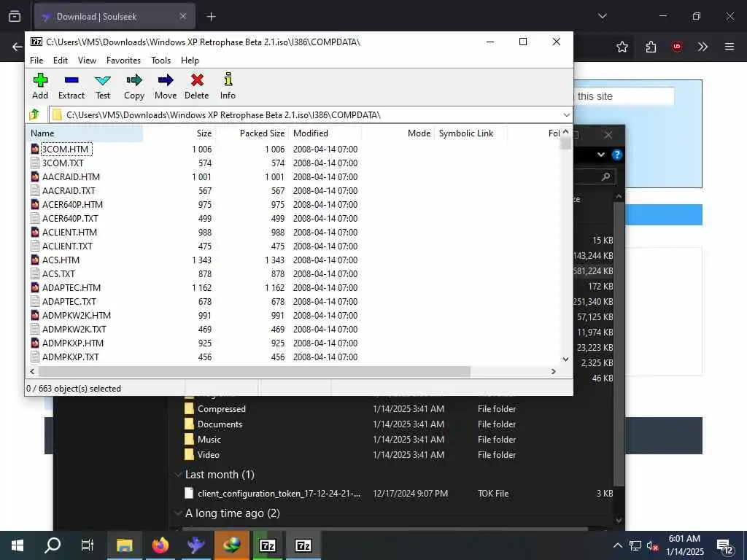
Task: Click the Explorer help question mark icon
Action: click(616, 155)
